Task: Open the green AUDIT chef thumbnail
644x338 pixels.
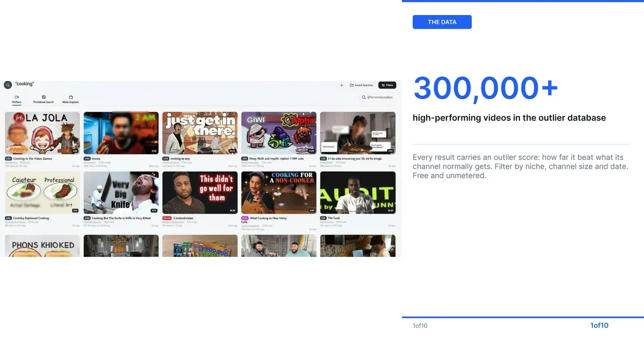Action: click(x=357, y=193)
